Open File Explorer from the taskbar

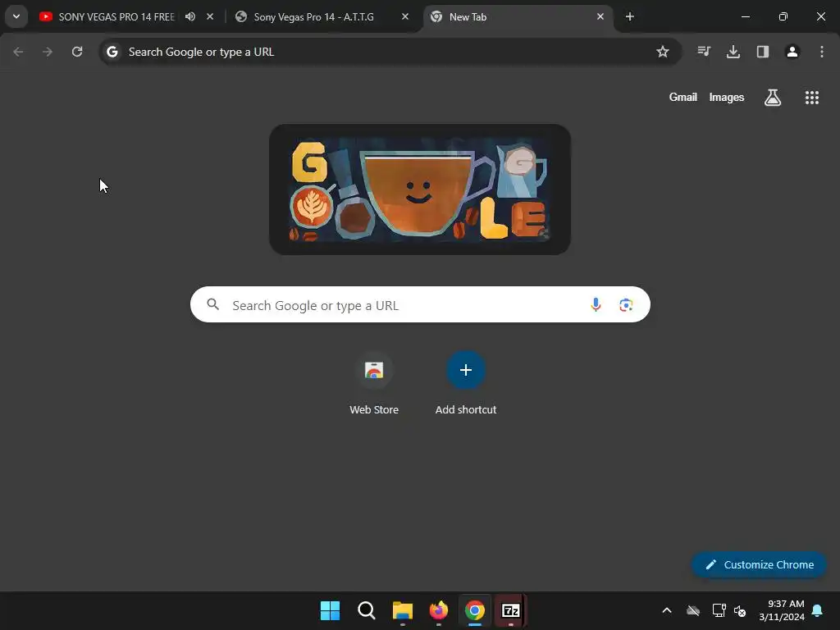pyautogui.click(x=402, y=610)
